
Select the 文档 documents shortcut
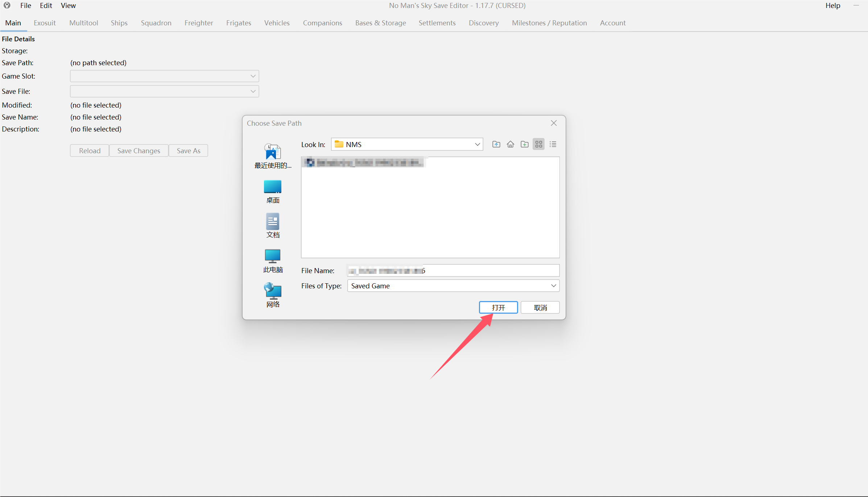(x=273, y=226)
